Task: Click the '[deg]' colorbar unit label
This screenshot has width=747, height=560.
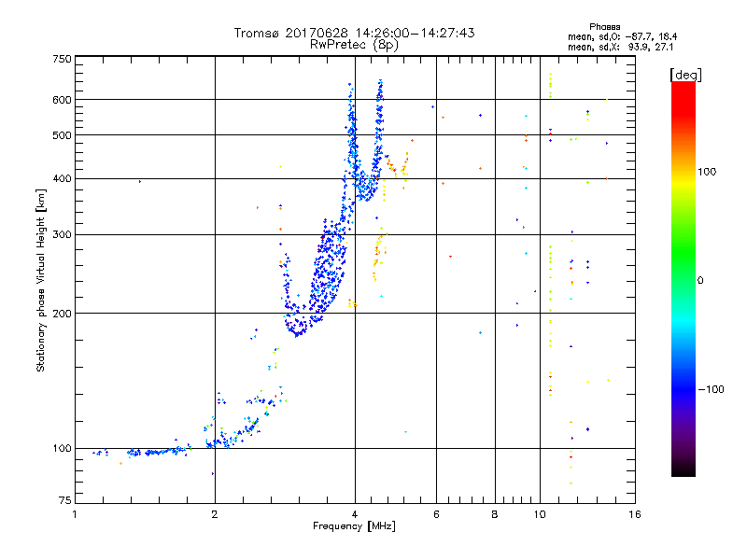Action: (685, 75)
